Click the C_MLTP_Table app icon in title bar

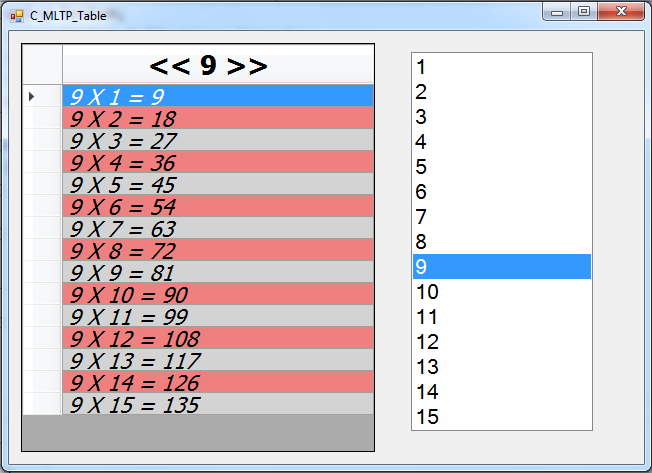tap(17, 16)
